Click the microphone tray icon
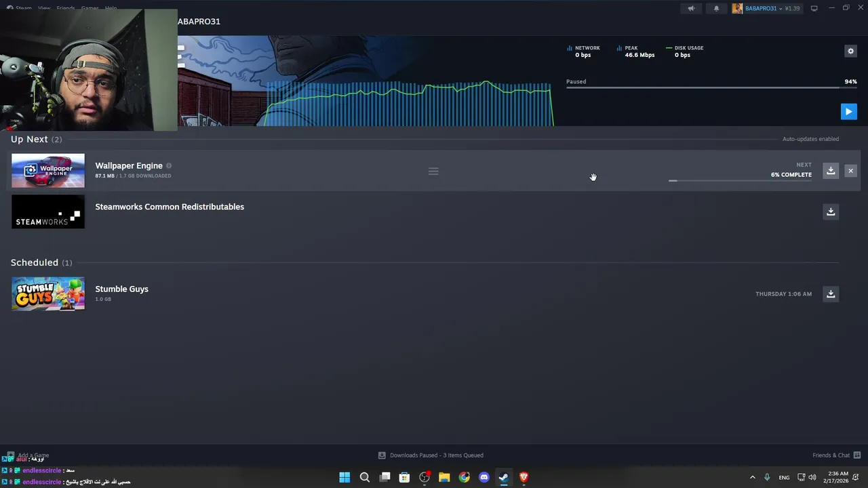 (x=767, y=477)
